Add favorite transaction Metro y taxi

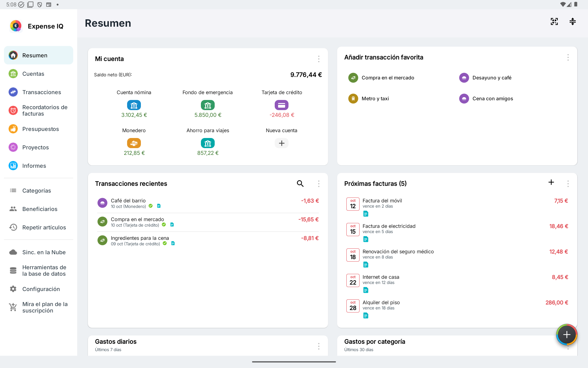(369, 99)
